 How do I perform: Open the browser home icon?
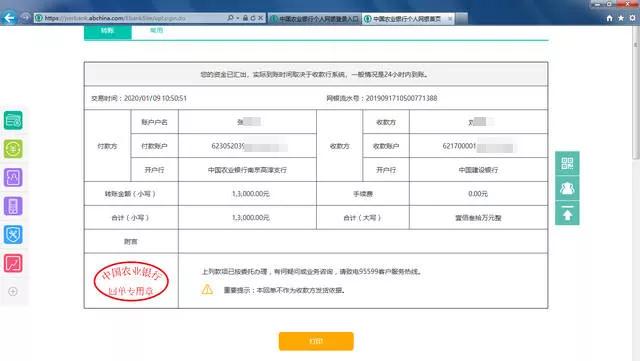click(x=609, y=18)
